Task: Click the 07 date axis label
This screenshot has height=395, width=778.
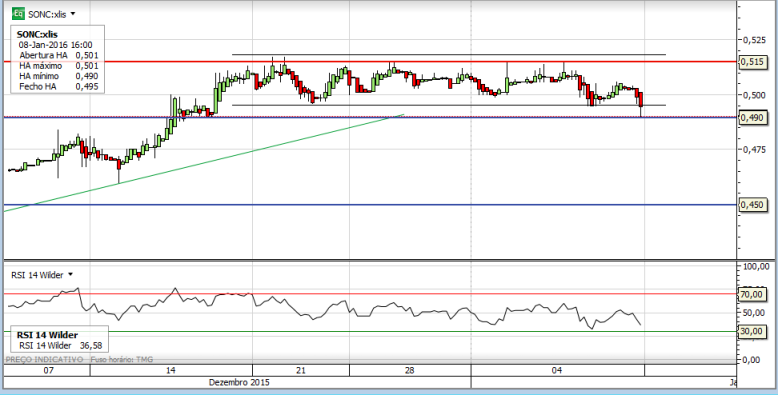Action: pyautogui.click(x=48, y=371)
